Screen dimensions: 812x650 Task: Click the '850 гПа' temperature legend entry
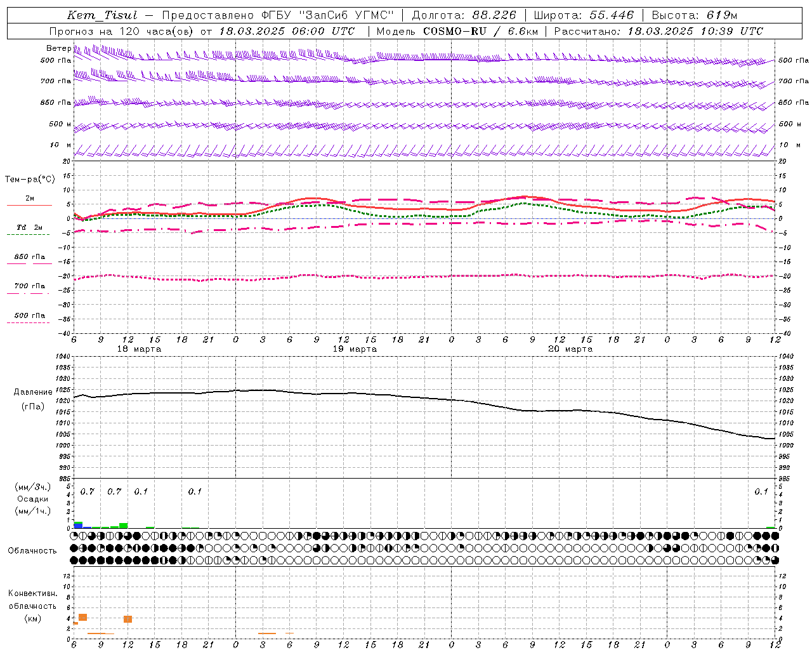[x=30, y=256]
